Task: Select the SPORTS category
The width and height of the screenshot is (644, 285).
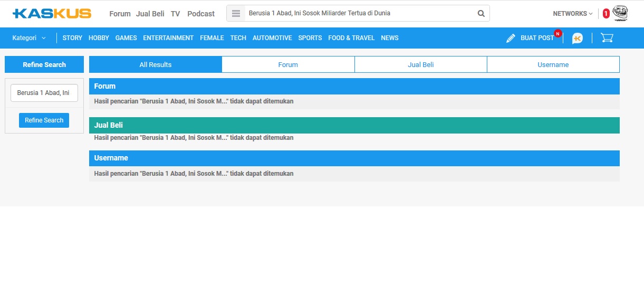Action: pos(310,38)
